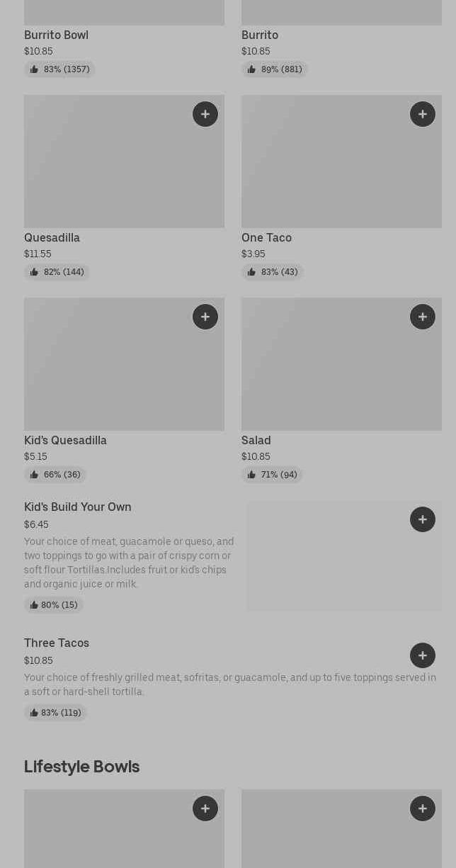Add Three Tacos using plus button
Screen dimensions: 456x868
(x=423, y=655)
